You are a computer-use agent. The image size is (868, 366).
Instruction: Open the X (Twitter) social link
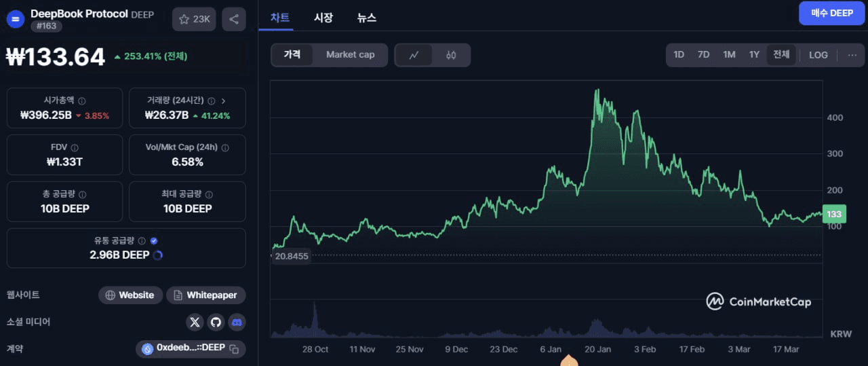195,322
